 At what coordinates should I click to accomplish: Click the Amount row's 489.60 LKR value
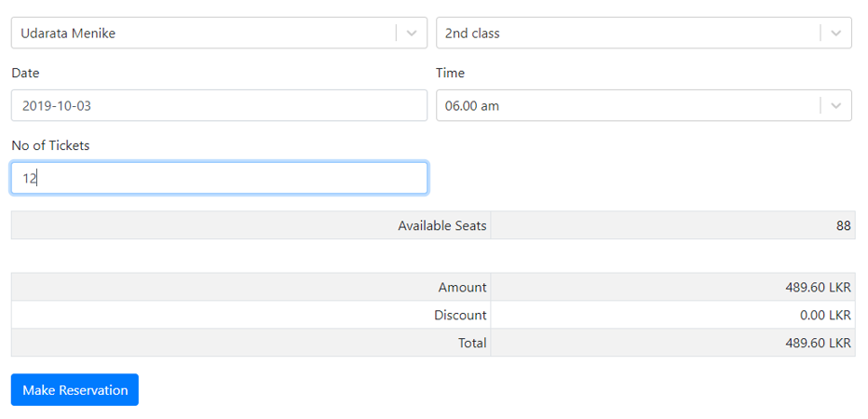click(818, 288)
